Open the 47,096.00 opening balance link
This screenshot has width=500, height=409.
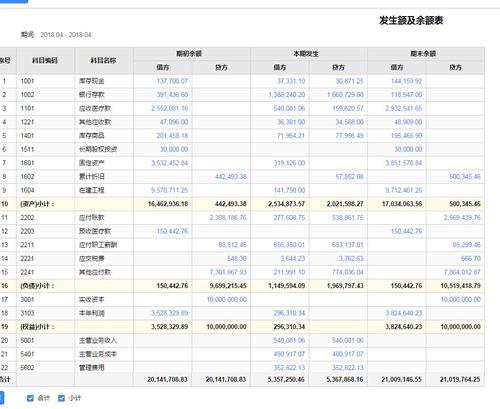tap(174, 122)
